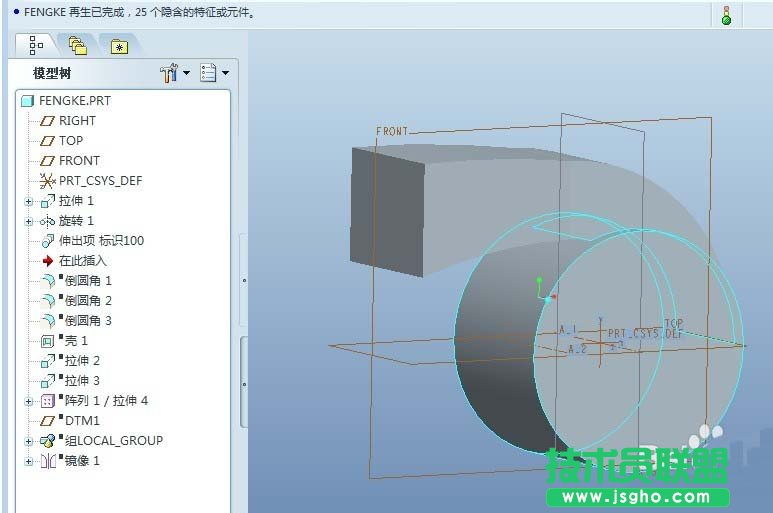773x513 pixels.
Task: Click the status message about FENGKE regeneration
Action: [x=139, y=12]
